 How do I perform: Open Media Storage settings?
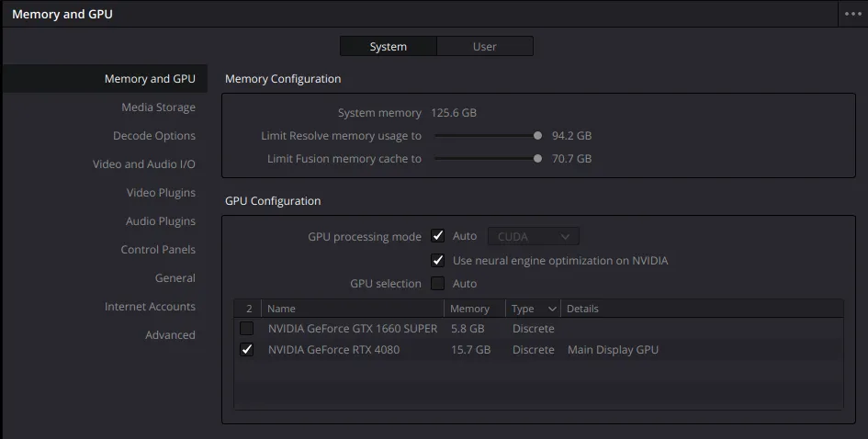(x=158, y=107)
